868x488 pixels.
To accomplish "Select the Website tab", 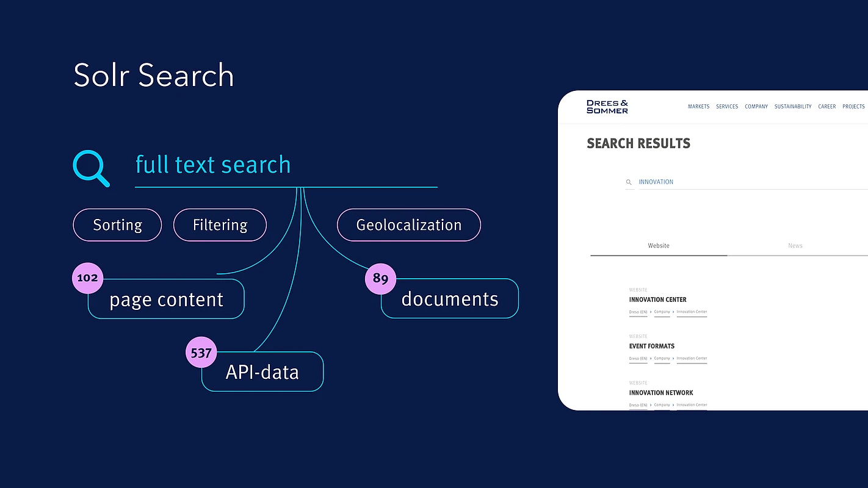I will (x=659, y=245).
